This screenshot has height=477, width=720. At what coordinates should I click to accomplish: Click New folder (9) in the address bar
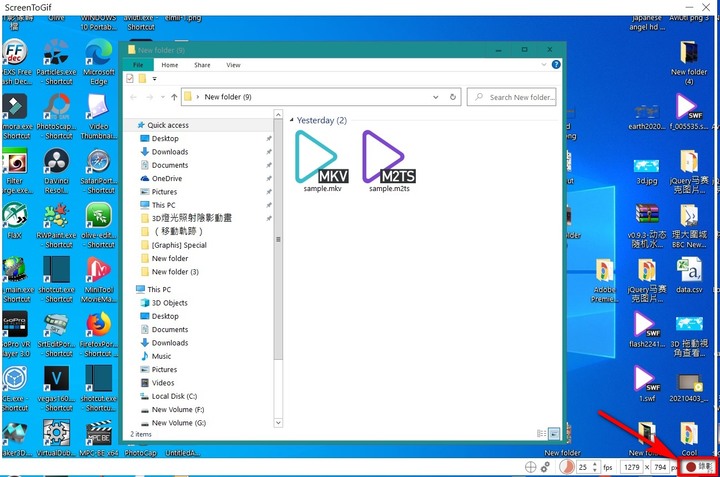pyautogui.click(x=228, y=97)
